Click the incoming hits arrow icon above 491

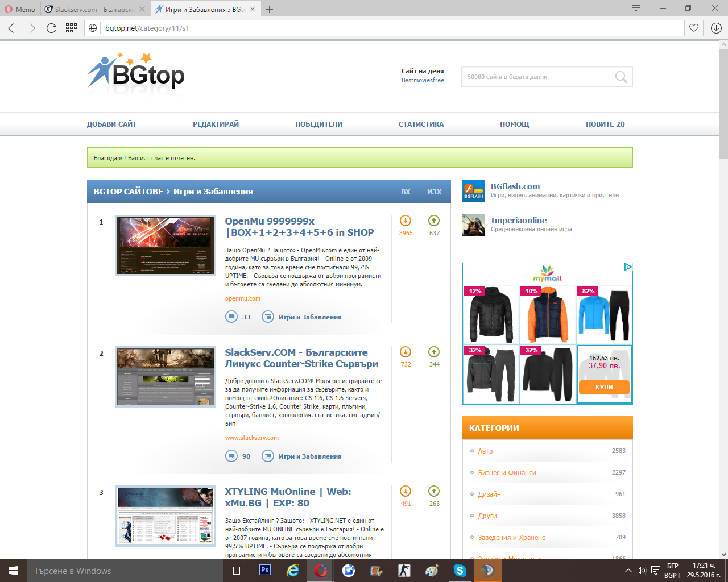coord(406,491)
